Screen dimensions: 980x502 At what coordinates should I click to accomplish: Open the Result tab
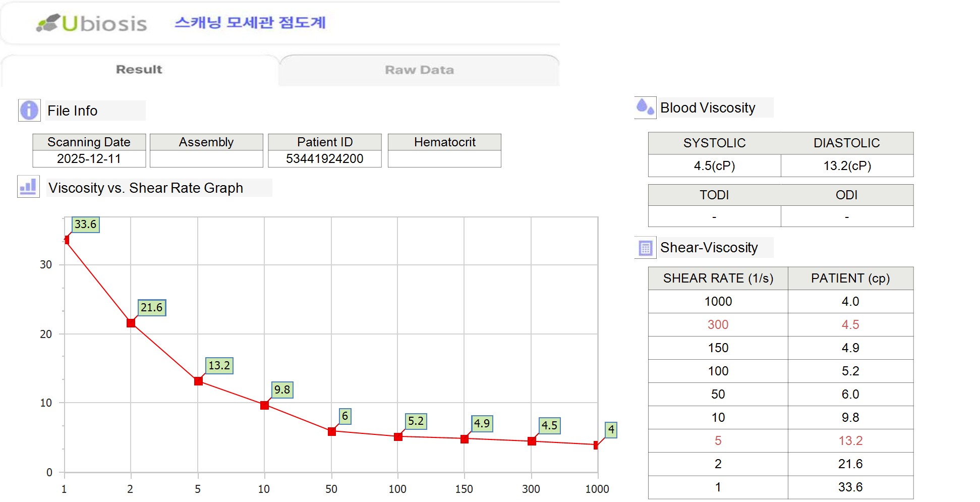(x=139, y=70)
